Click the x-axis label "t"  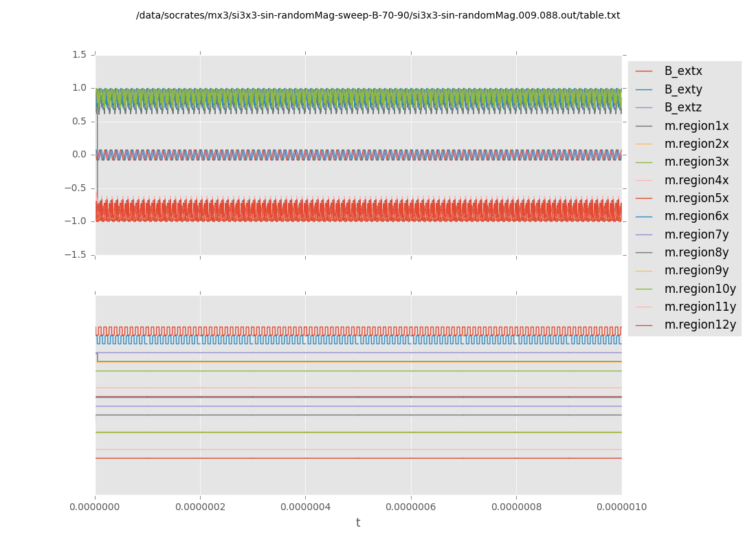tap(358, 523)
